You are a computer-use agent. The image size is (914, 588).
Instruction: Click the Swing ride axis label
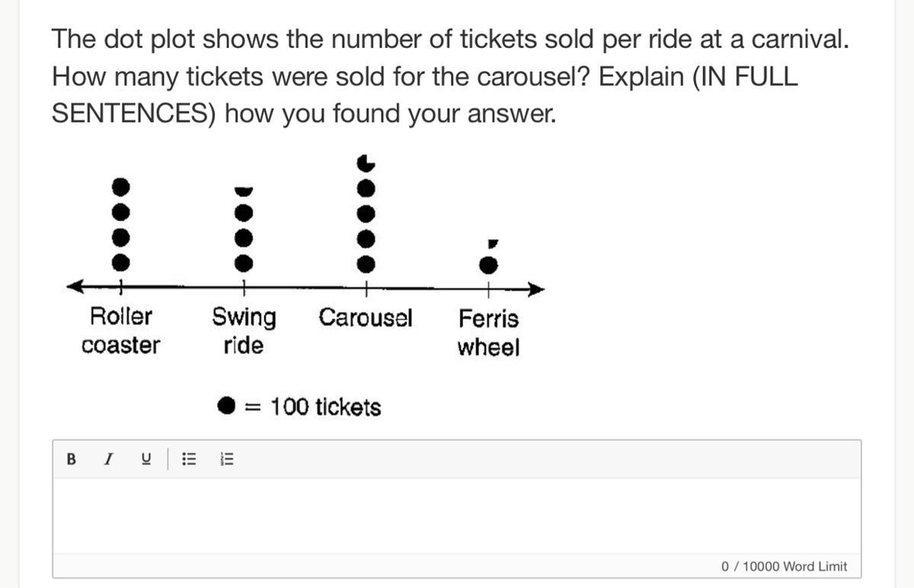244,331
